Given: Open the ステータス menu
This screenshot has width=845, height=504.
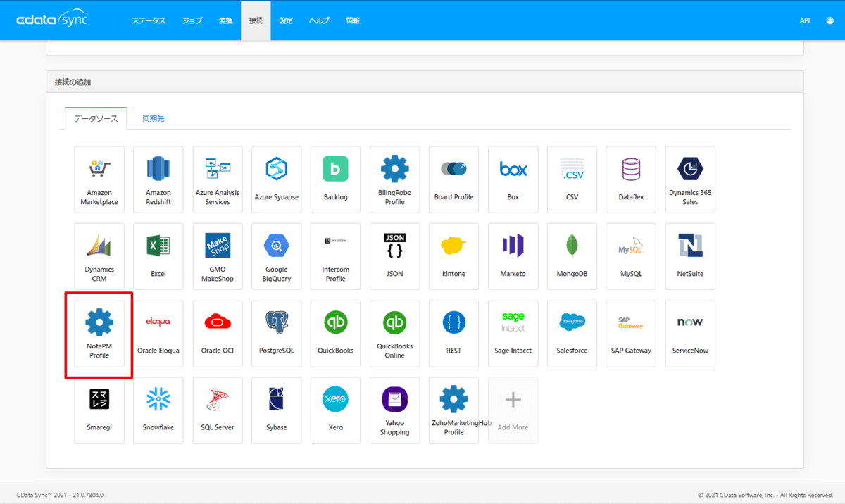Looking at the screenshot, I should point(149,20).
